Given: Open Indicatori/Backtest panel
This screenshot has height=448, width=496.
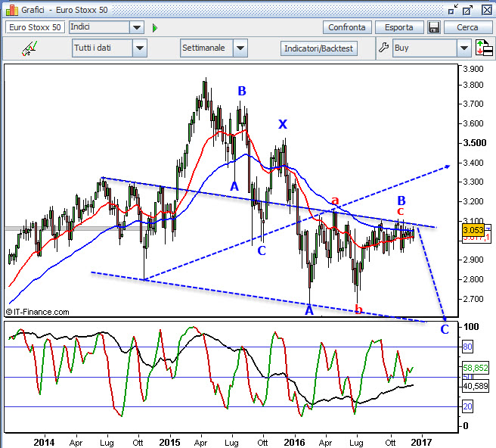Looking at the screenshot, I should pyautogui.click(x=318, y=48).
